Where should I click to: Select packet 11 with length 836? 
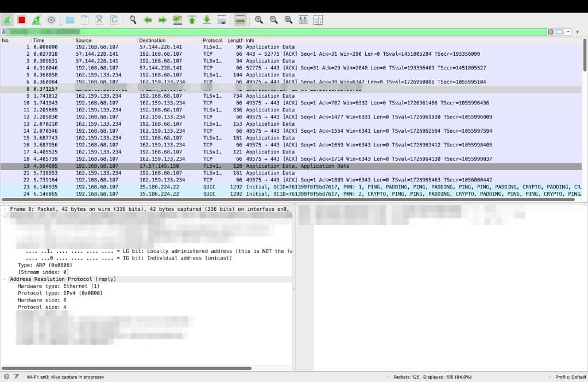click(x=291, y=110)
